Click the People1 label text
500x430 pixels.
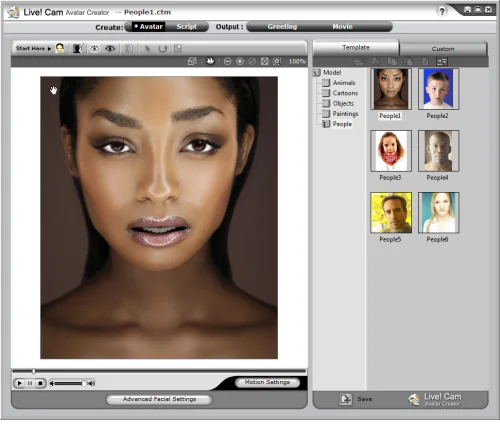[x=390, y=116]
